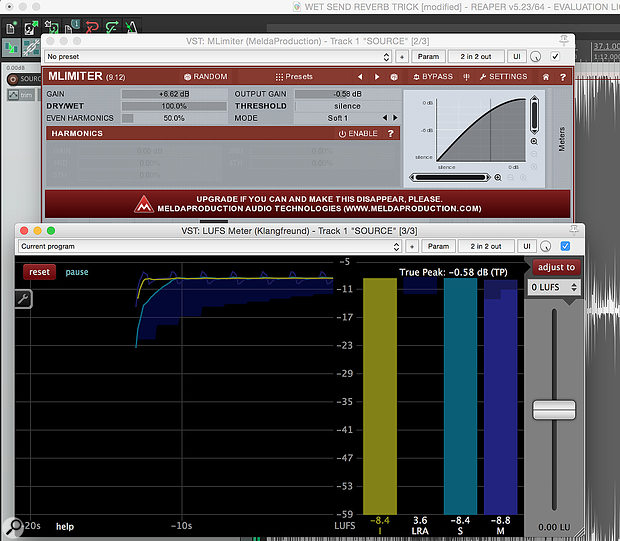Toggle auto-crossfade toolbar button

pyautogui.click(x=11, y=48)
